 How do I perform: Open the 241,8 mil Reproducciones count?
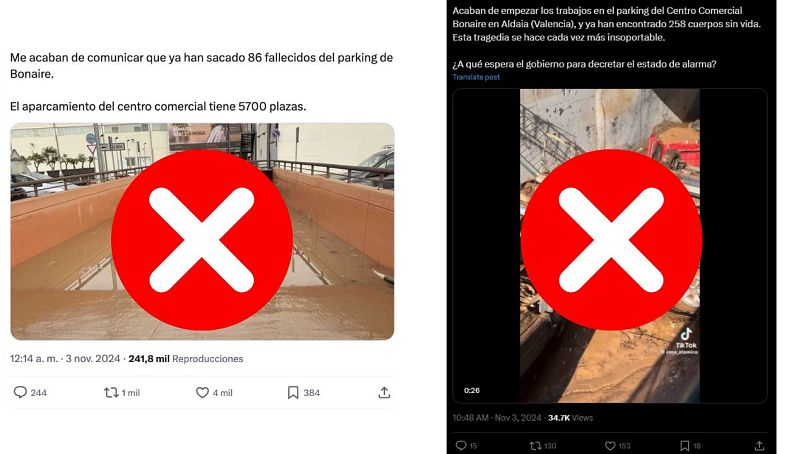click(186, 359)
